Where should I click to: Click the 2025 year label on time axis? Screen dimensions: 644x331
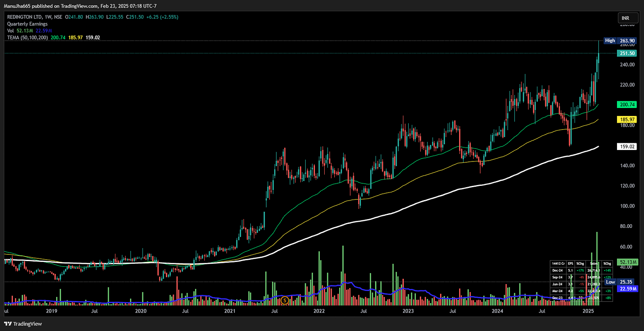point(588,312)
